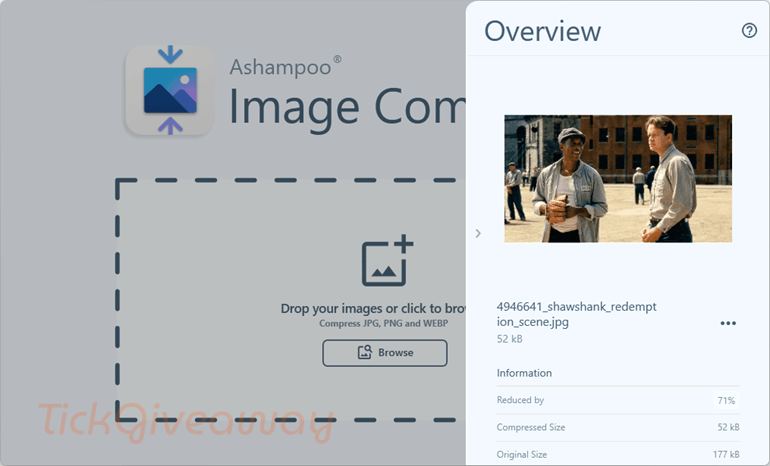Click the "Compress JPG, PNG and WEBP" text
The image size is (770, 466).
click(384, 323)
